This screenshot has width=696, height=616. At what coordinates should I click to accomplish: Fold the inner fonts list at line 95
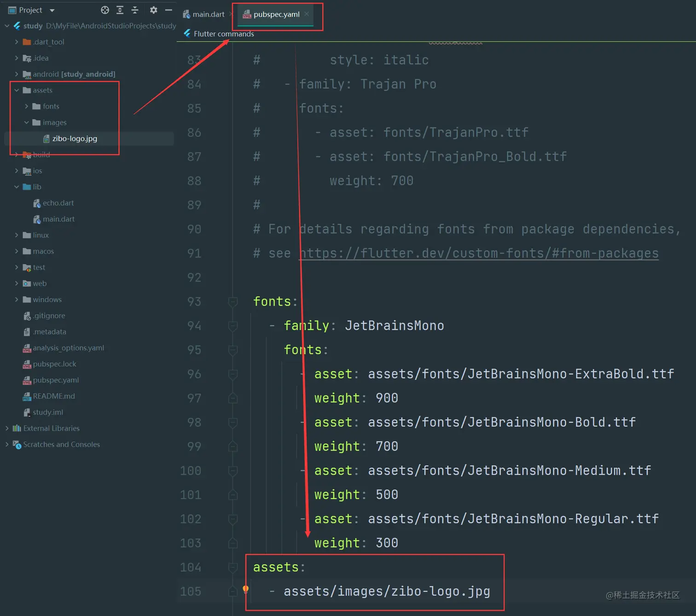[233, 350]
